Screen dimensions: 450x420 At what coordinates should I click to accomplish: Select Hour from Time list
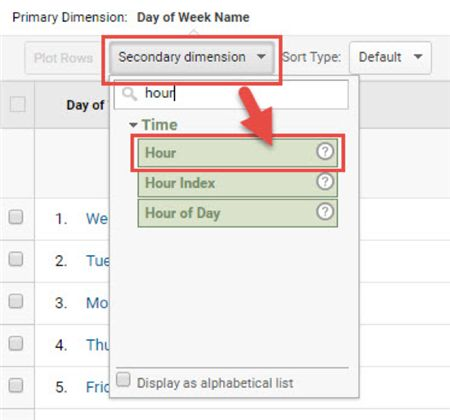coord(238,153)
